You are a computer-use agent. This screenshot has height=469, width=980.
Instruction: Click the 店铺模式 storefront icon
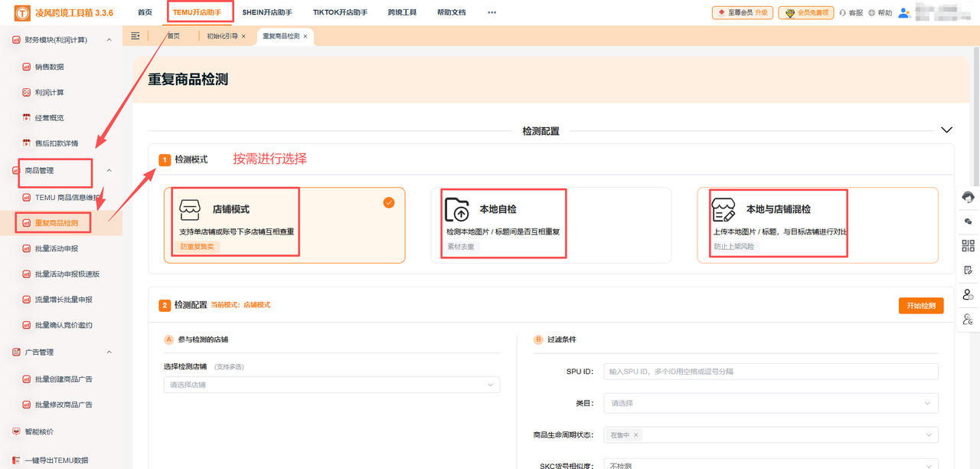(189, 209)
